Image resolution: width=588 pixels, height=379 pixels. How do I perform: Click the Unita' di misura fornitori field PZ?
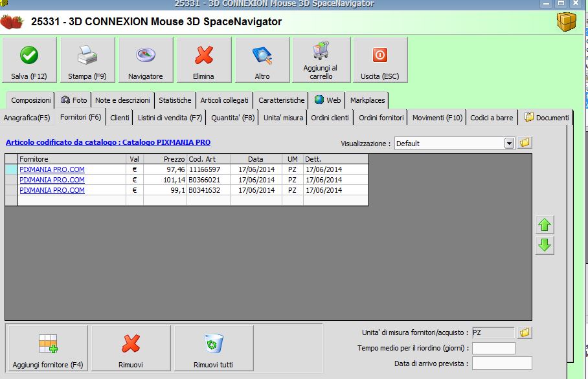point(493,332)
